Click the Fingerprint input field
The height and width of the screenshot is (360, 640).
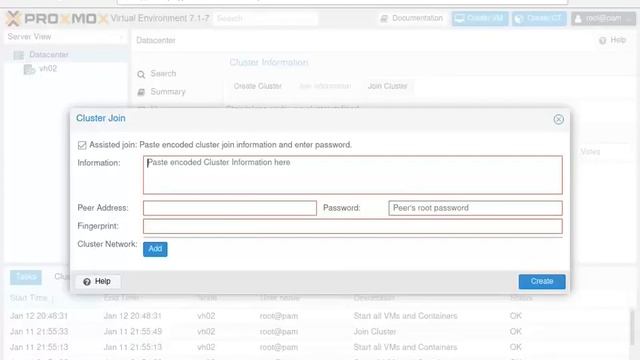coord(353,226)
